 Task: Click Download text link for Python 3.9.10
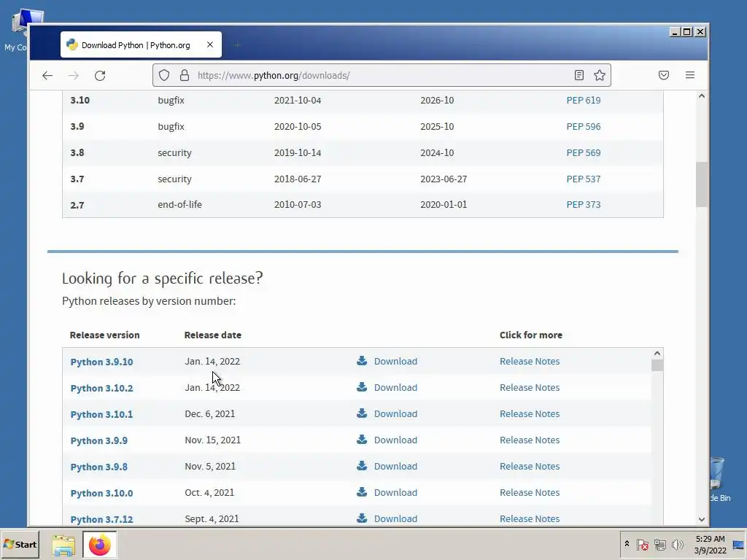pos(395,362)
